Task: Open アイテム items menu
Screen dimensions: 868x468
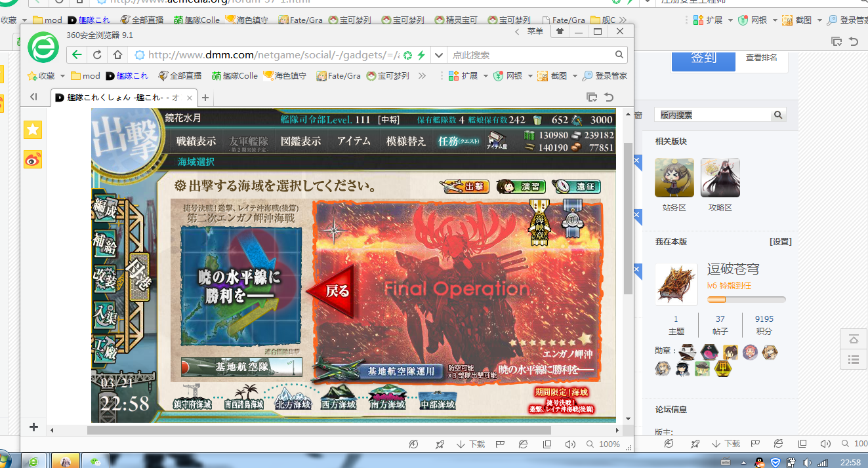Action: pos(354,141)
